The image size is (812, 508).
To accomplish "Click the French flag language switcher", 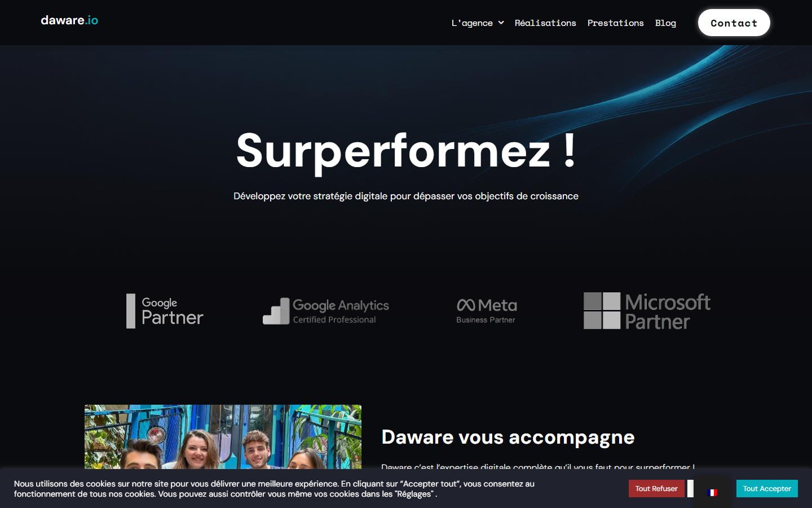I will pyautogui.click(x=712, y=493).
